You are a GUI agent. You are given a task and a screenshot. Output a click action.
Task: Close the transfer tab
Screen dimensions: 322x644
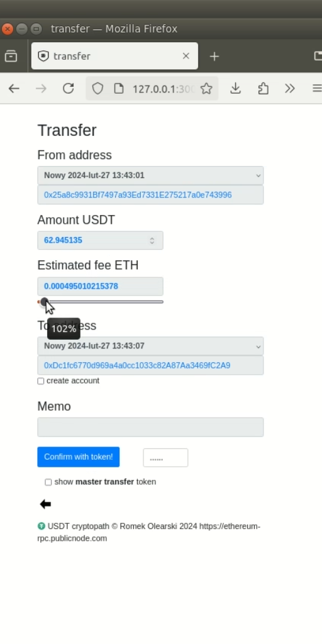[186, 56]
